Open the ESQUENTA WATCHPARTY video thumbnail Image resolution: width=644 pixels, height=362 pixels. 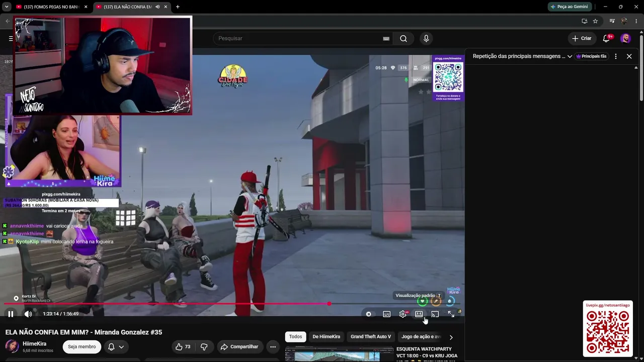(340, 354)
